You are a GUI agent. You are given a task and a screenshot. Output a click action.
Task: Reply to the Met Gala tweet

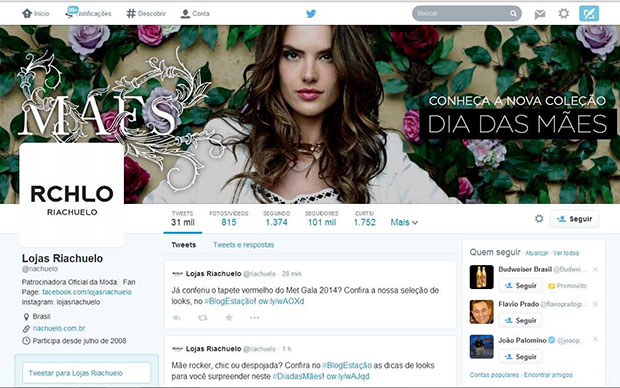click(x=177, y=318)
